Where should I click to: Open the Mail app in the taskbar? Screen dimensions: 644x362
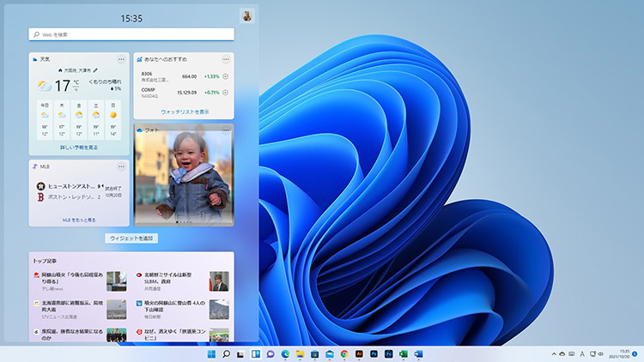click(329, 353)
